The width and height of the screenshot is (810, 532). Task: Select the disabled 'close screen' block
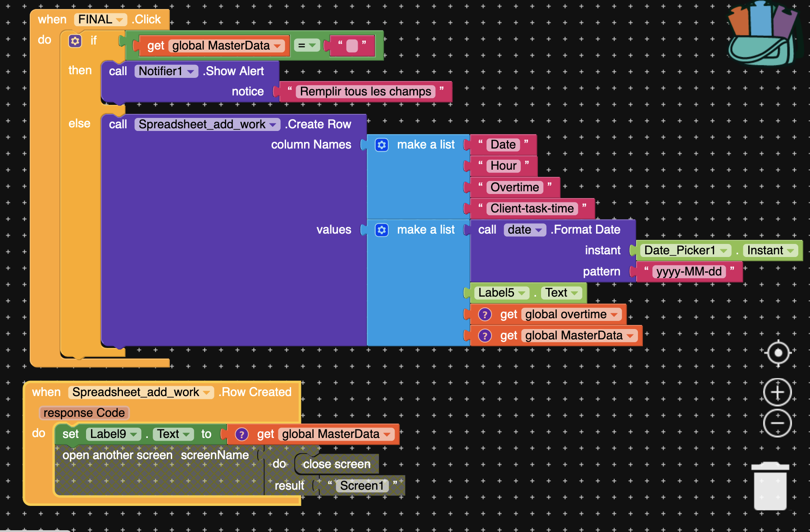pos(337,464)
